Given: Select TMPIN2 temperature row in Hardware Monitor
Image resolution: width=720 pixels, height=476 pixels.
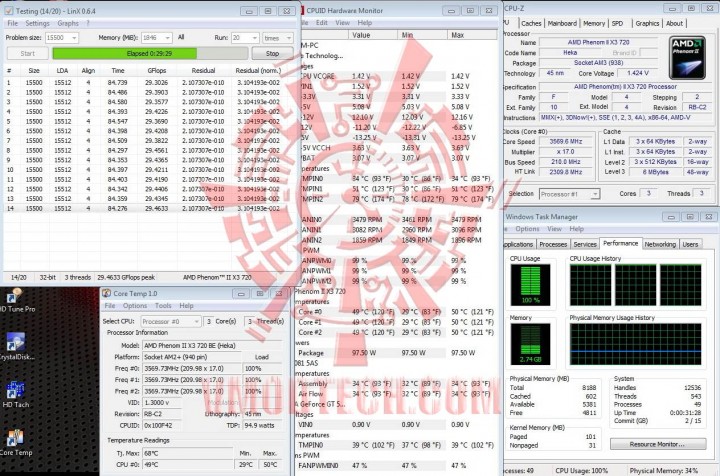Looking at the screenshot, I should click(397, 199).
